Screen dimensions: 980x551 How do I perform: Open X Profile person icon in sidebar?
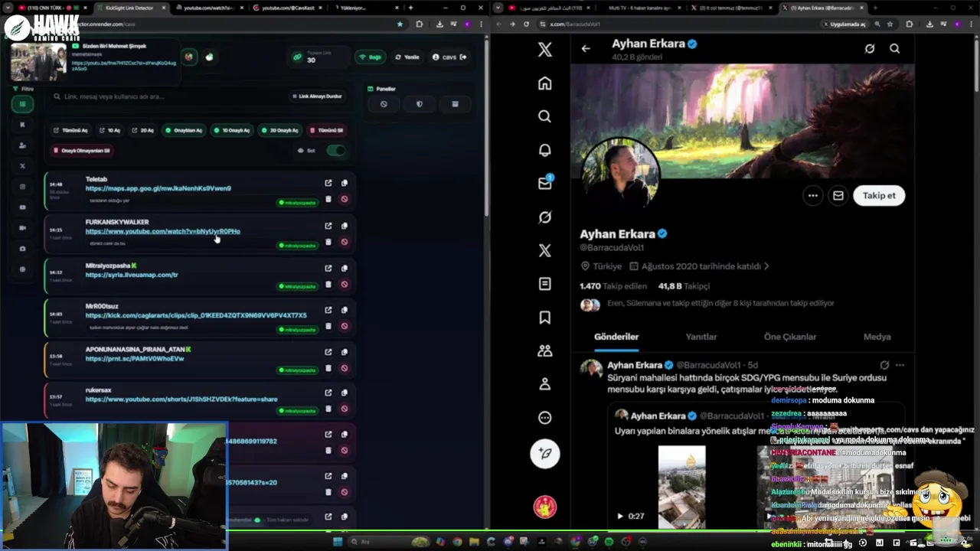point(544,384)
